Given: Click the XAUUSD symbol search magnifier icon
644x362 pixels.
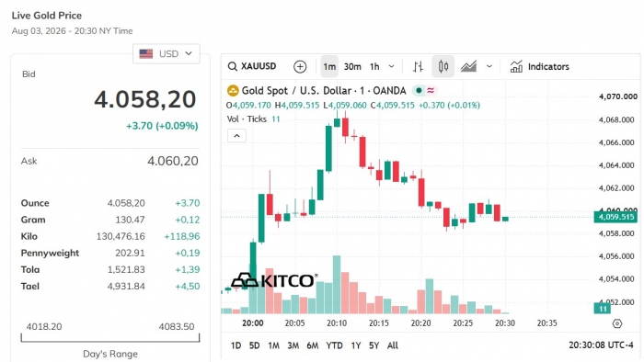Looking at the screenshot, I should tap(233, 66).
